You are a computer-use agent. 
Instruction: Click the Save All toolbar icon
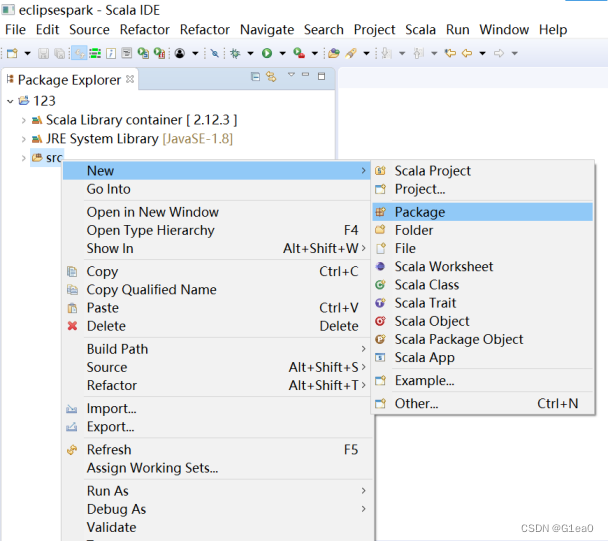tap(59, 53)
